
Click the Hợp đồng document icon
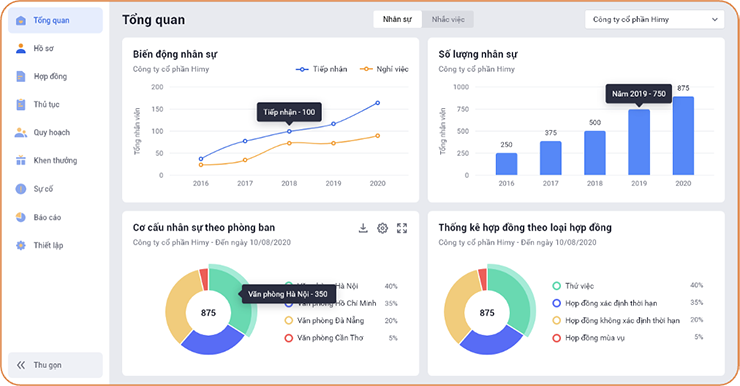click(x=21, y=76)
